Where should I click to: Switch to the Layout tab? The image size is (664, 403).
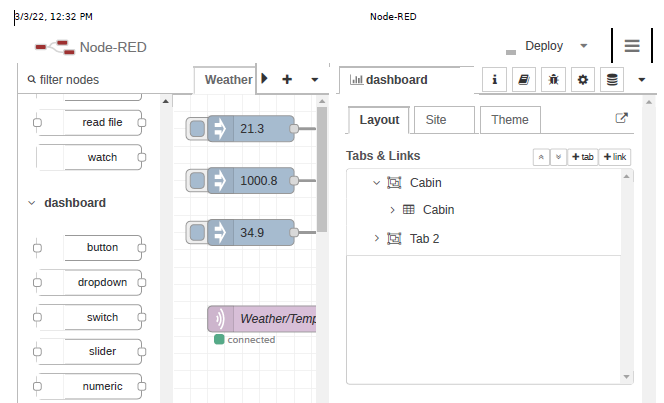click(379, 120)
